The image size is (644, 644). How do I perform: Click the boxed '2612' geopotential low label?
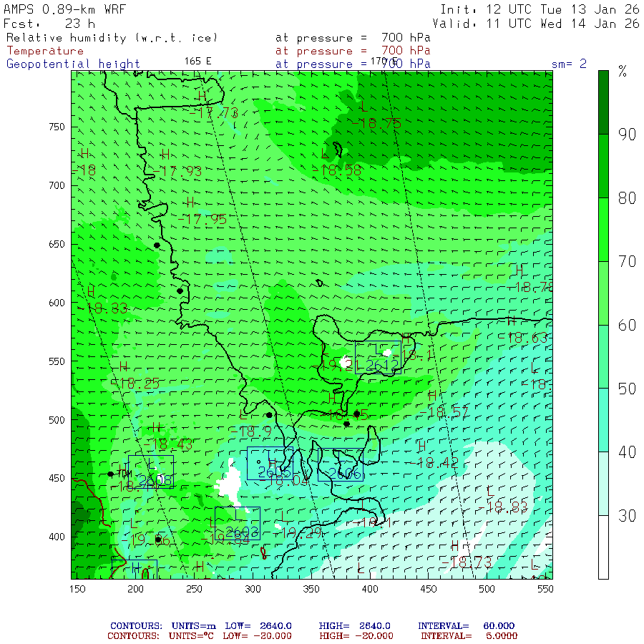pyautogui.click(x=382, y=366)
